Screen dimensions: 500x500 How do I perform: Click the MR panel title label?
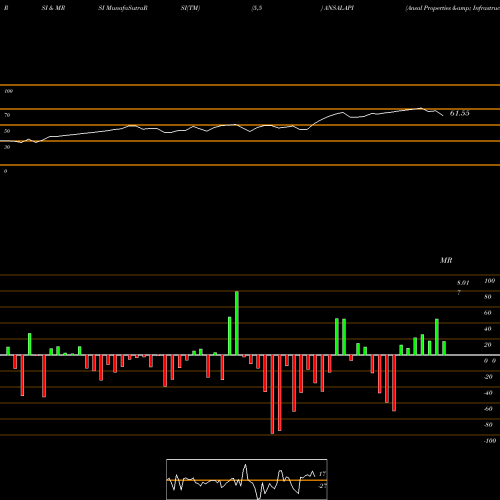pyautogui.click(x=446, y=260)
